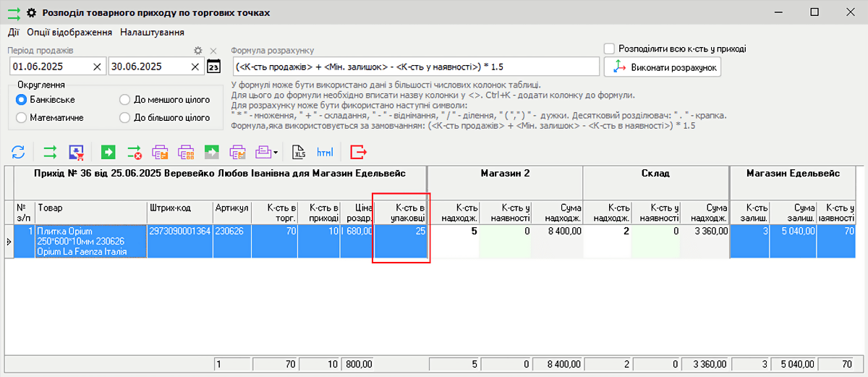The width and height of the screenshot is (868, 377).
Task: Open the Налаштування menu
Action: click(x=152, y=32)
